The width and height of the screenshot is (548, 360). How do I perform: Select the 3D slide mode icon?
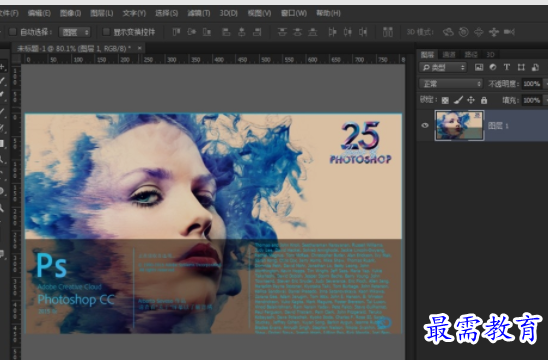494,32
